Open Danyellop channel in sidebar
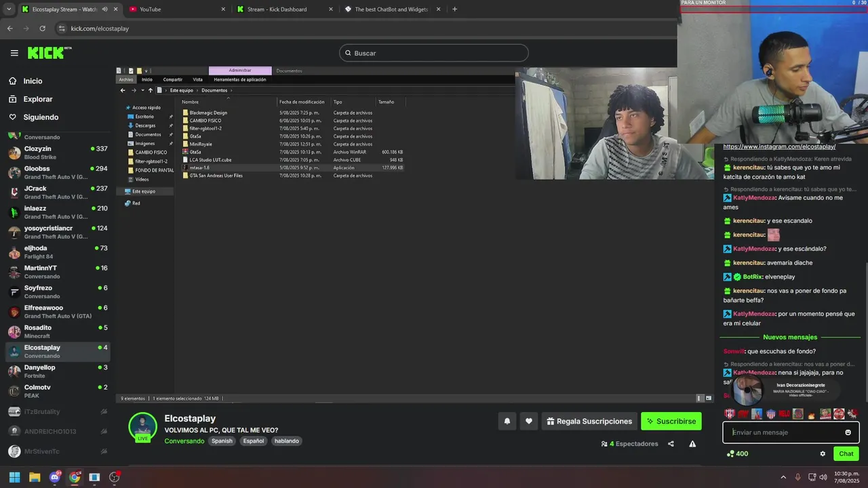The height and width of the screenshot is (488, 868). click(x=57, y=371)
